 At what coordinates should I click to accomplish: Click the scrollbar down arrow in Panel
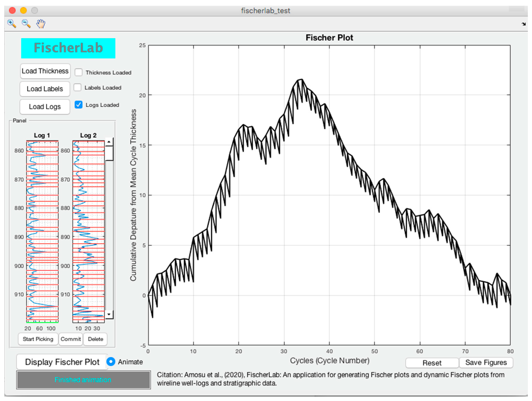click(109, 314)
